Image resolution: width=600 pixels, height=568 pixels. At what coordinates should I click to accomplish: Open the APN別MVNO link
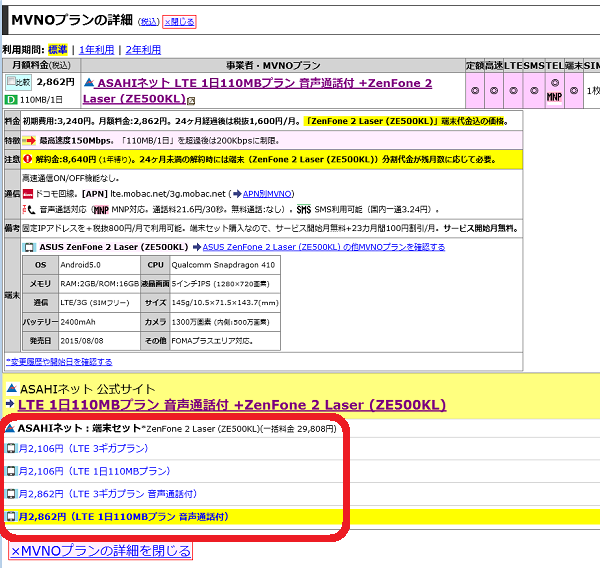pyautogui.click(x=267, y=194)
